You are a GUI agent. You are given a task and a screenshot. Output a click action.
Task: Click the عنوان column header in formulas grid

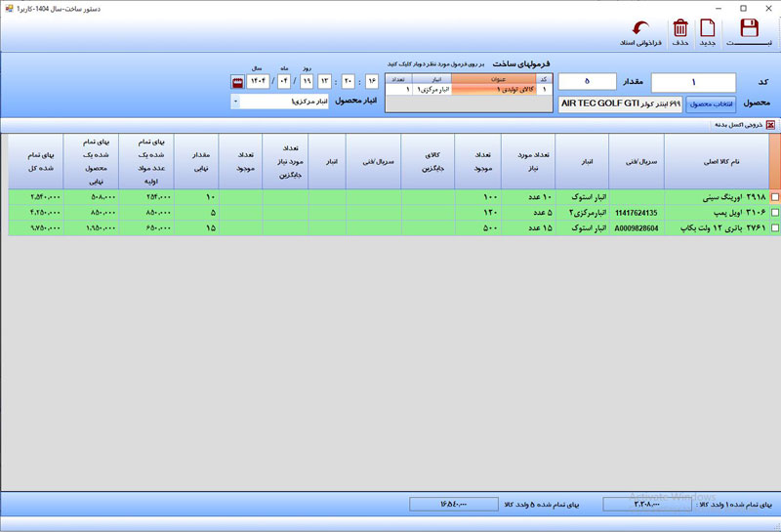point(494,79)
